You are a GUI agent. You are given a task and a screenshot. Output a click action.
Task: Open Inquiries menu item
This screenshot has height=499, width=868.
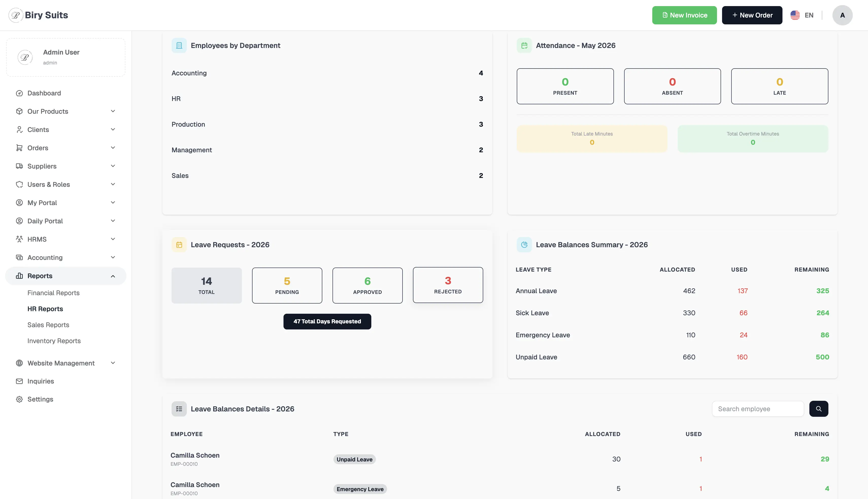66,381
